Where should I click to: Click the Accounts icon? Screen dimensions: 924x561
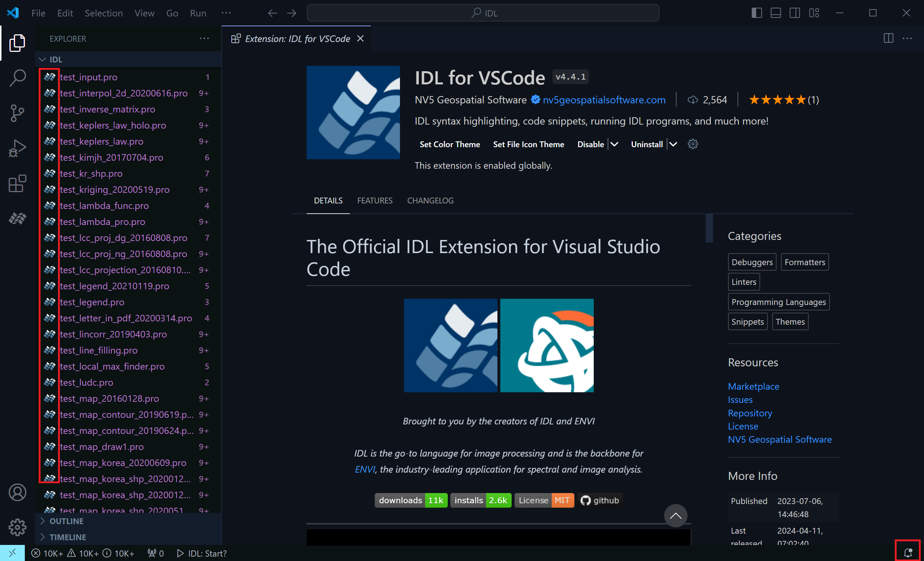coord(17,492)
